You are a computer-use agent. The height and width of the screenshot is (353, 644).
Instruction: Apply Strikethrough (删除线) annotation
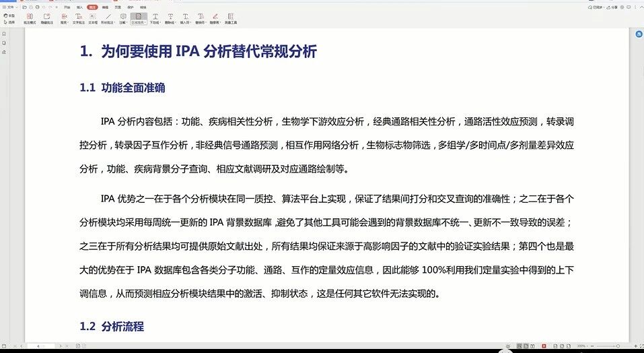[170, 19]
